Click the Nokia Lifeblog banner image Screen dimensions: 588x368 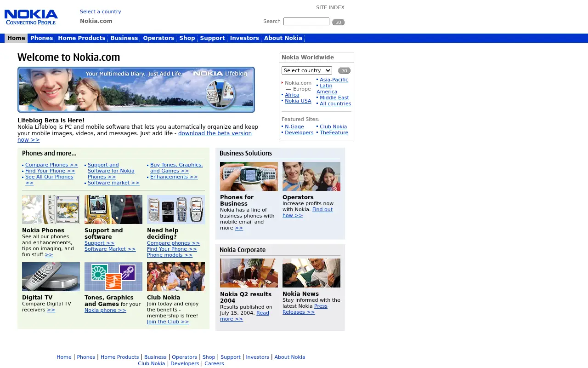pos(136,90)
